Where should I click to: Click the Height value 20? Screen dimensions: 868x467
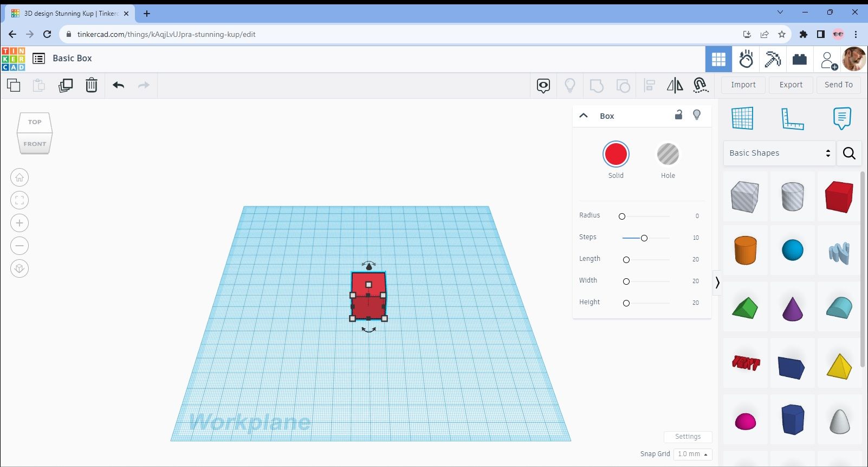point(696,303)
